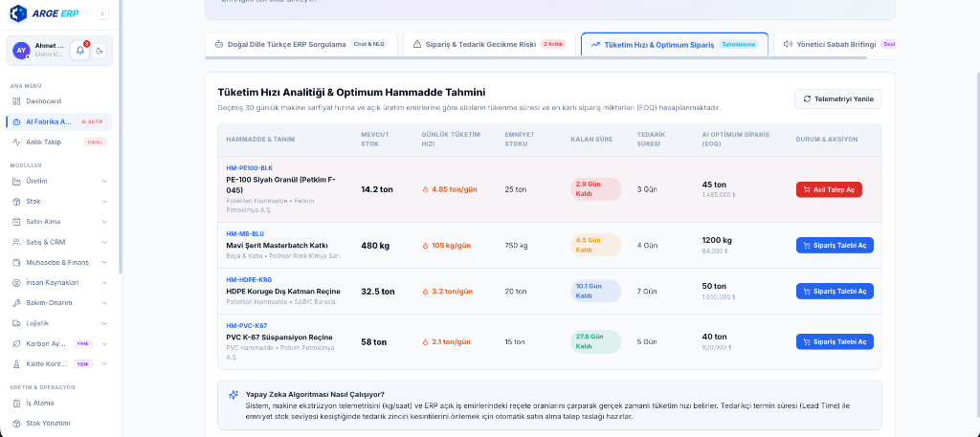
Task: Click the Kalan Süre column header
Action: click(x=591, y=140)
